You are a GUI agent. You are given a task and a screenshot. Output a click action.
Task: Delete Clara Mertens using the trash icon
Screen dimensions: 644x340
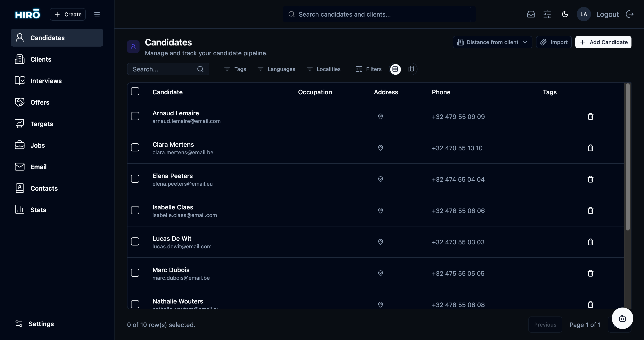(590, 148)
